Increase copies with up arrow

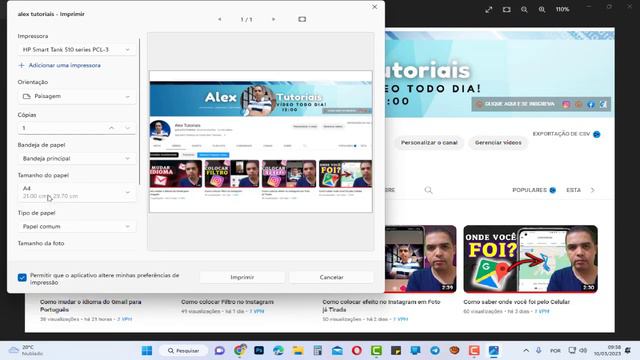tap(111, 128)
